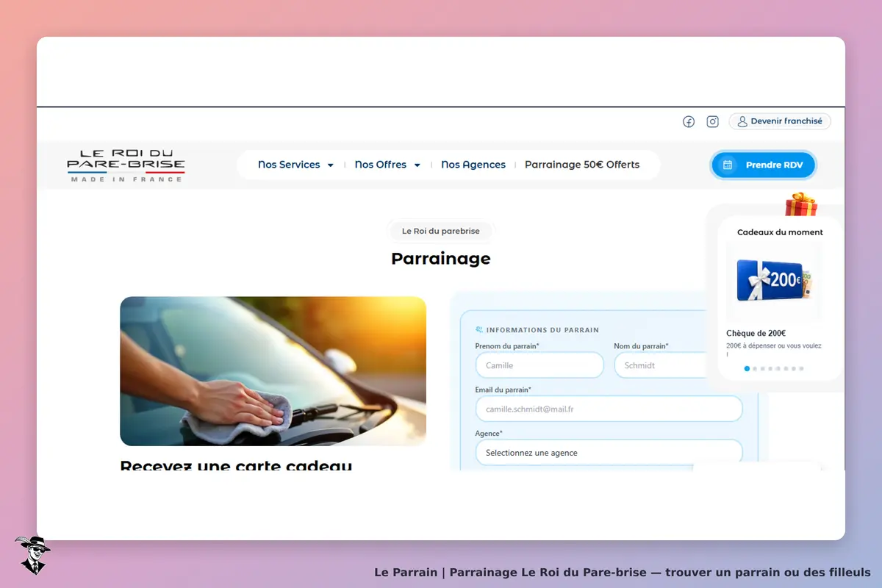Click the Recevez une carte cadeau heading
This screenshot has width=882, height=588.
[236, 465]
